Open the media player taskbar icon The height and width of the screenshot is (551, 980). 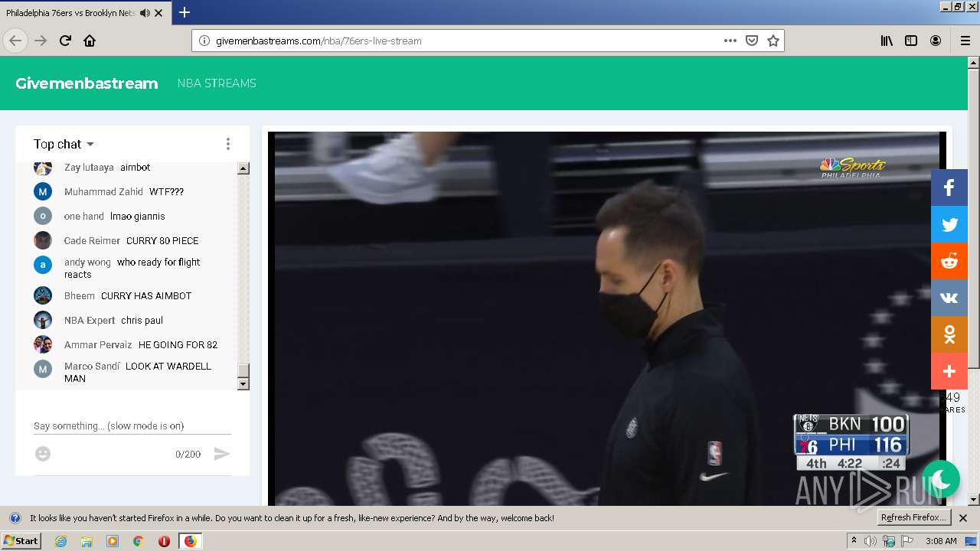[x=113, y=541]
